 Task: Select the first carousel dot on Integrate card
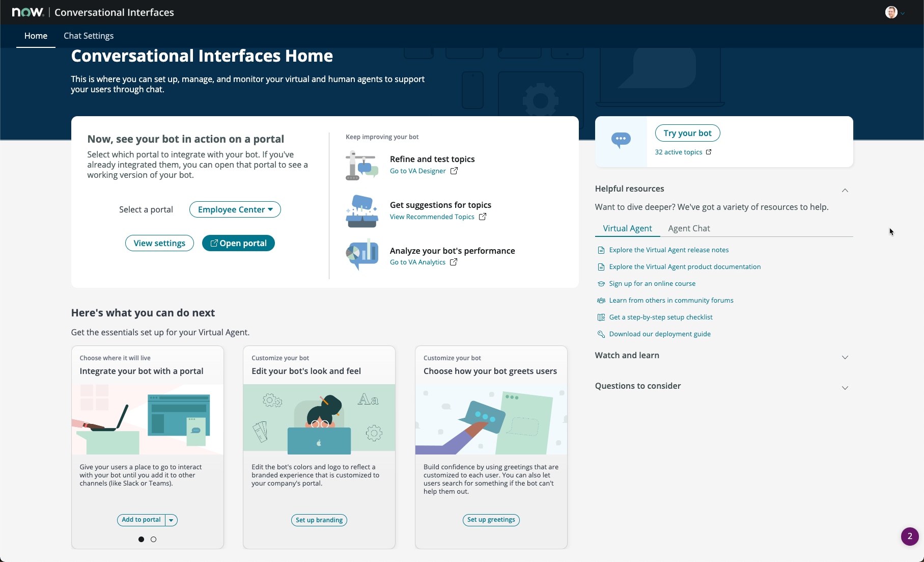(x=141, y=539)
